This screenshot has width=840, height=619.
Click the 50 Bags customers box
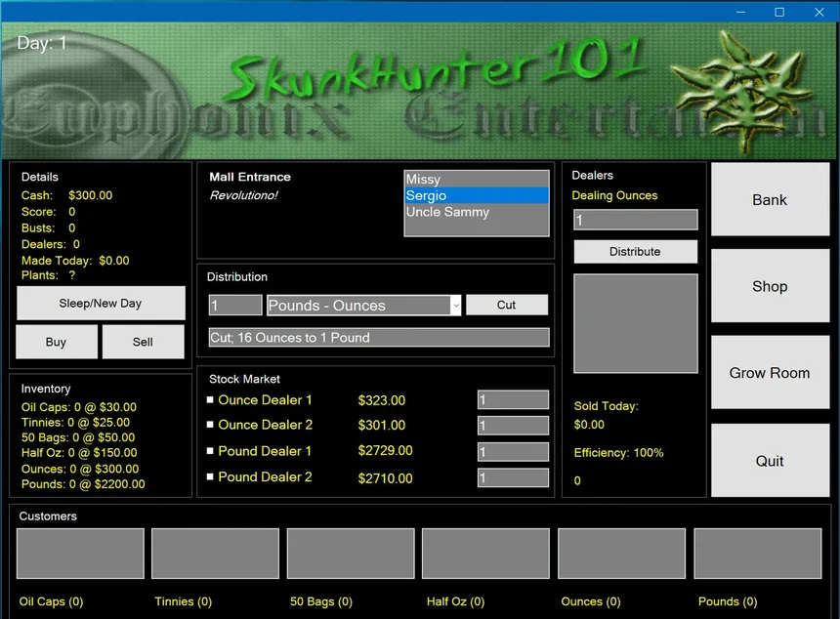coord(351,554)
